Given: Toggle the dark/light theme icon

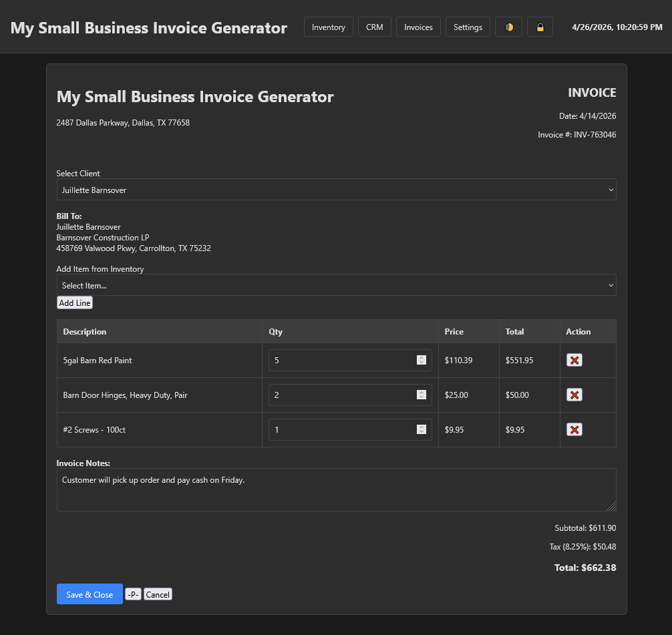Looking at the screenshot, I should [508, 27].
